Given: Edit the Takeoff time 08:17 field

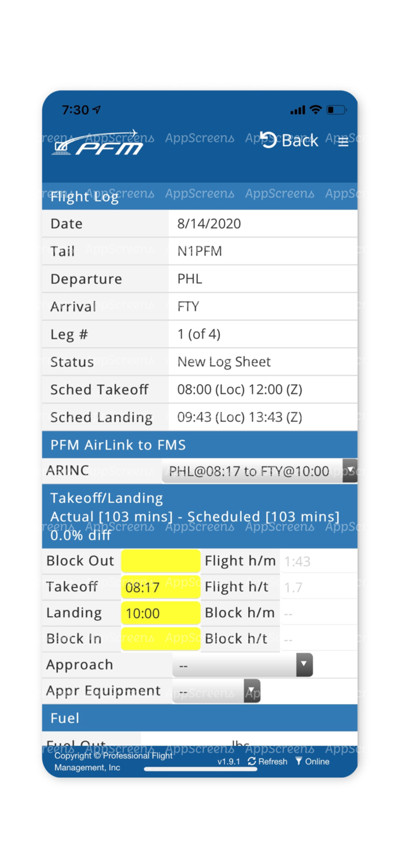Looking at the screenshot, I should click(161, 587).
